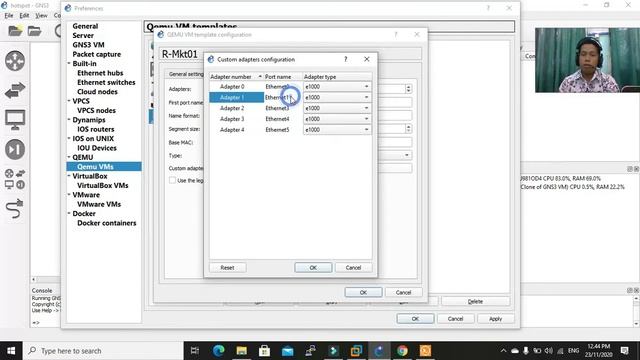640x360 pixels.
Task: Click Windows search box on taskbar
Action: pyautogui.click(x=103, y=351)
